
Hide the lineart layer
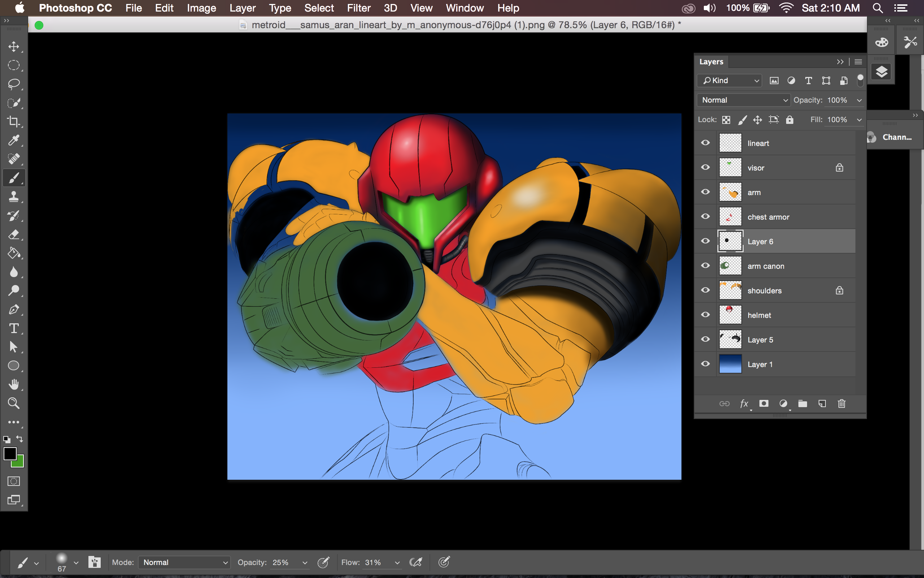pyautogui.click(x=705, y=143)
